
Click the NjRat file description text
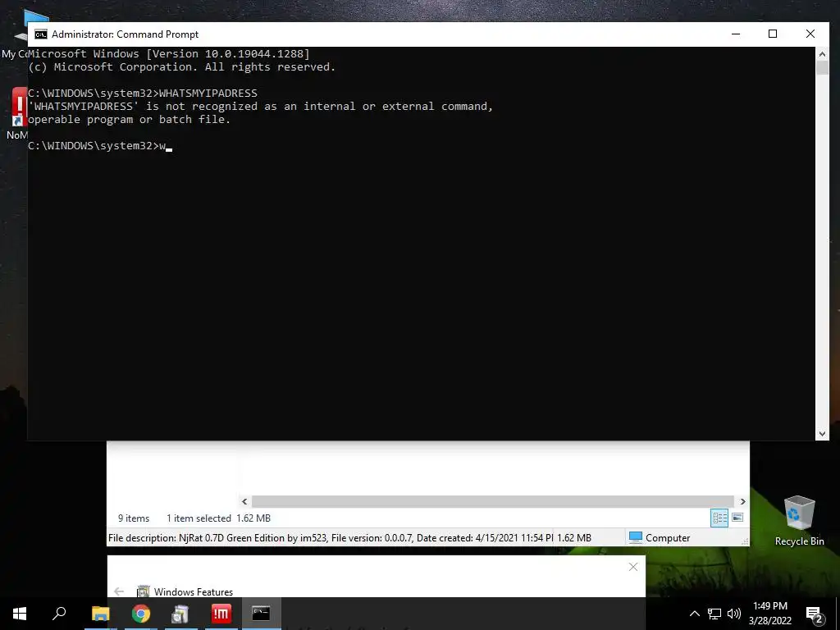(330, 538)
